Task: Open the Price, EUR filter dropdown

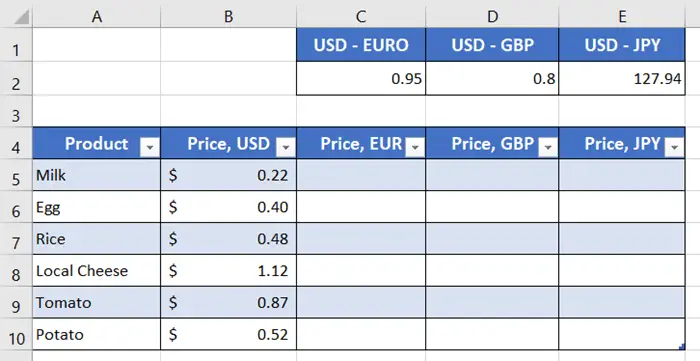Action: click(415, 147)
